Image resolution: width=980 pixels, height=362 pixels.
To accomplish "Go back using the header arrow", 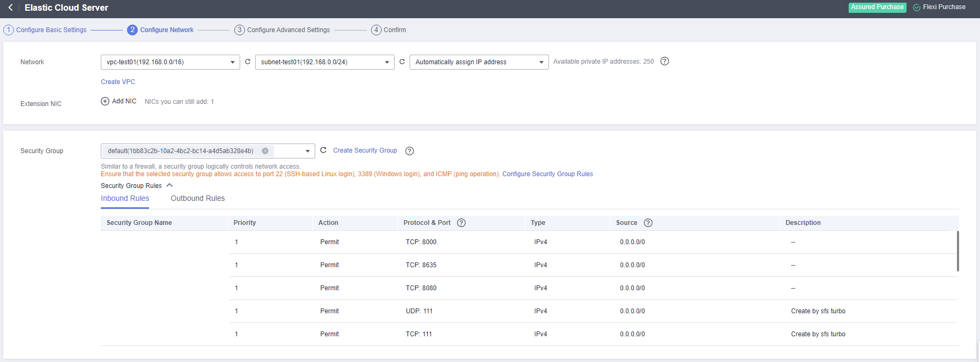I will pos(10,7).
